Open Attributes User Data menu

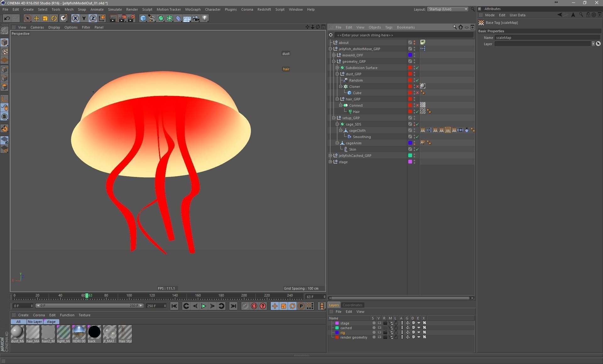click(517, 15)
